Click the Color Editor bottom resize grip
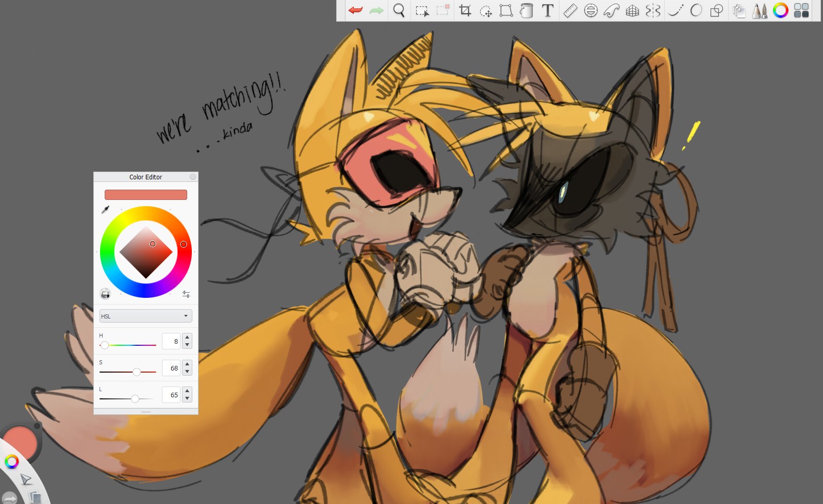823x504 pixels. click(x=146, y=412)
